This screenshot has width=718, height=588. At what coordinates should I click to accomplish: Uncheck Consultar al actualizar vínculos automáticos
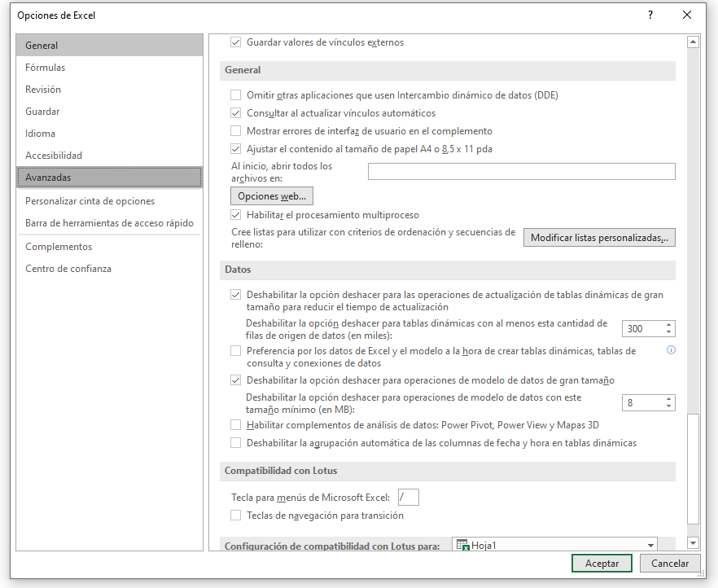coord(235,113)
